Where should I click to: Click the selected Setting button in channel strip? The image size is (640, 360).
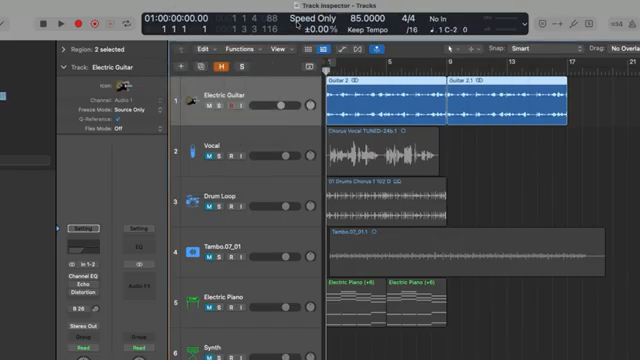click(x=83, y=229)
